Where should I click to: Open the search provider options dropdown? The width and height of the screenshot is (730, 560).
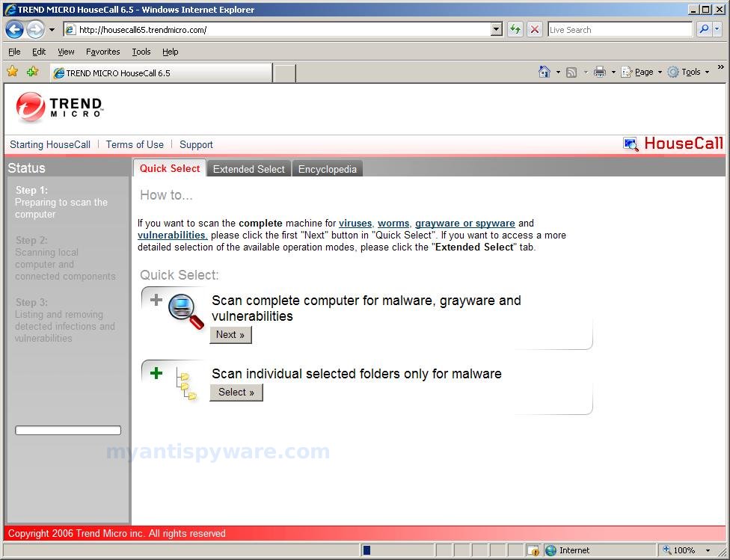(717, 30)
